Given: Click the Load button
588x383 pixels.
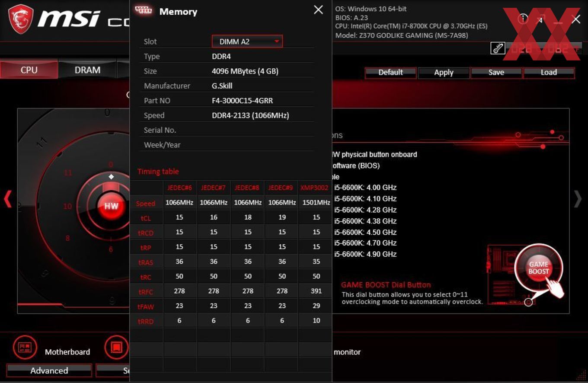Looking at the screenshot, I should tap(549, 73).
